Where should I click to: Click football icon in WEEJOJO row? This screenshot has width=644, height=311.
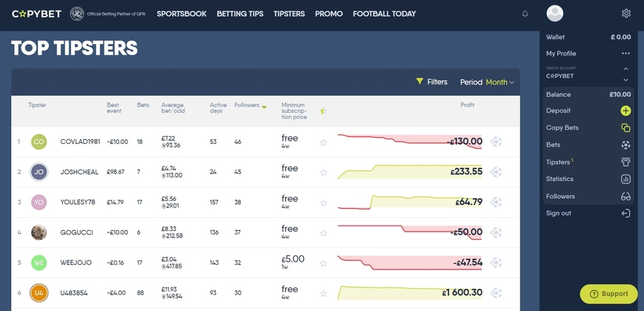[x=496, y=263]
